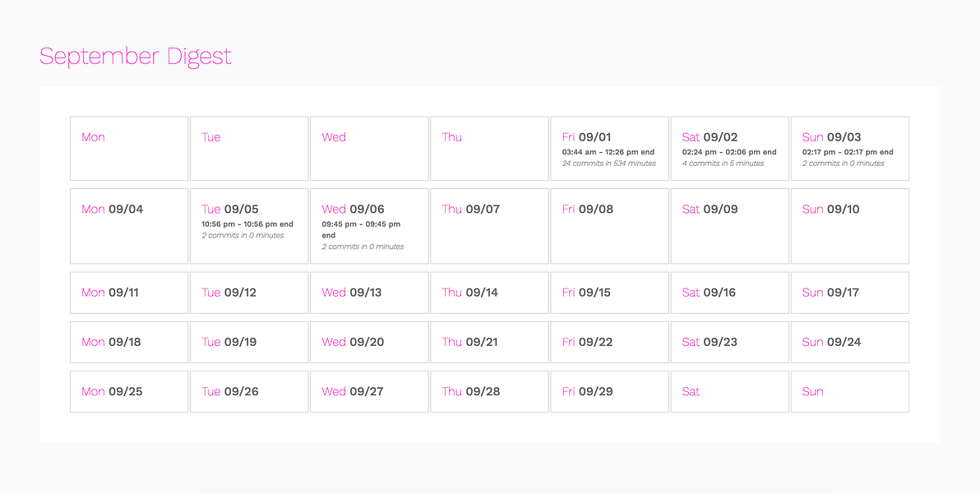The width and height of the screenshot is (980, 493).
Task: Select the Sun 09/03 day cell
Action: pyautogui.click(x=849, y=149)
